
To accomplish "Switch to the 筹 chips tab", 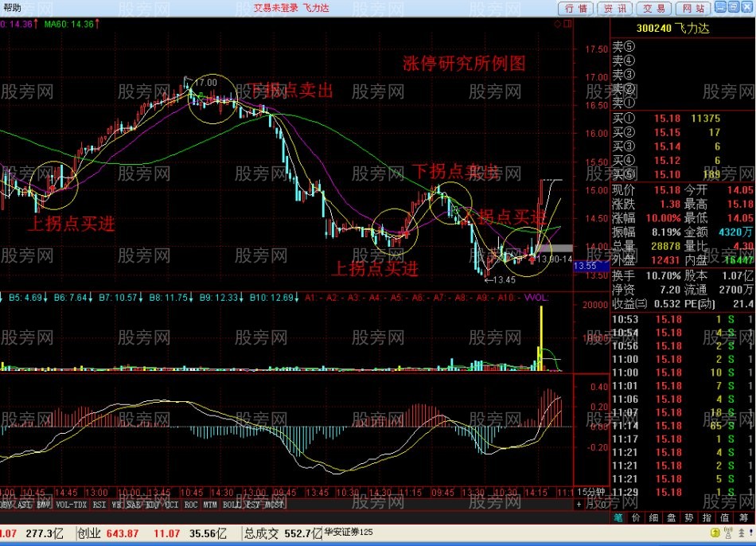I will pyautogui.click(x=743, y=517).
